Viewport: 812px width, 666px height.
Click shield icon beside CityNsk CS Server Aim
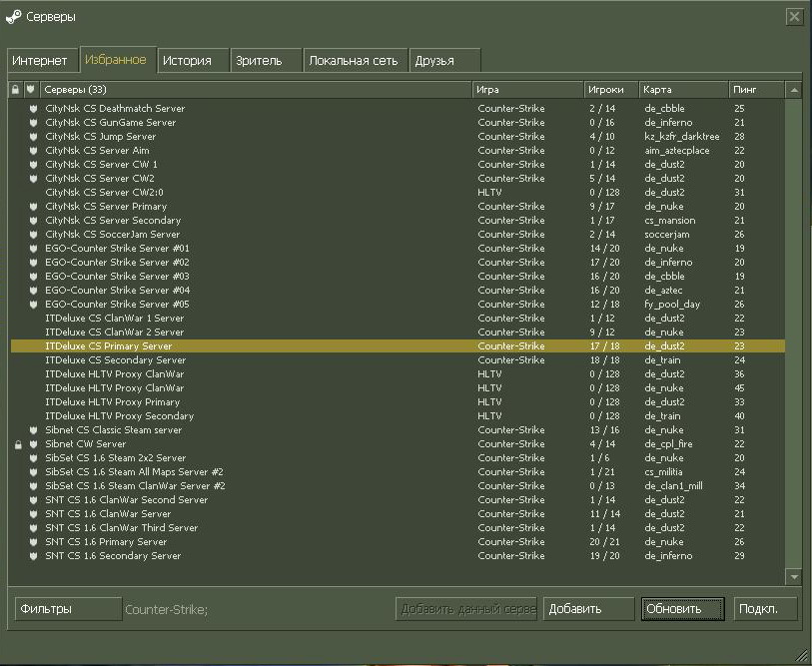tap(34, 151)
